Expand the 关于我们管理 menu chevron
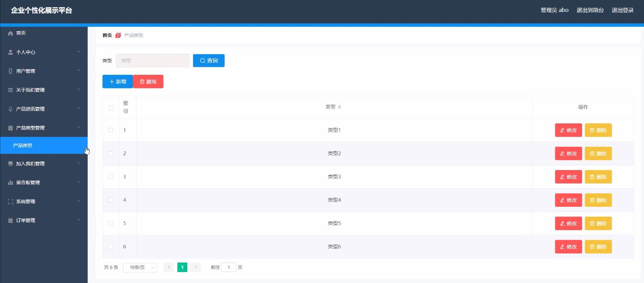The height and width of the screenshot is (283, 644). (79, 89)
